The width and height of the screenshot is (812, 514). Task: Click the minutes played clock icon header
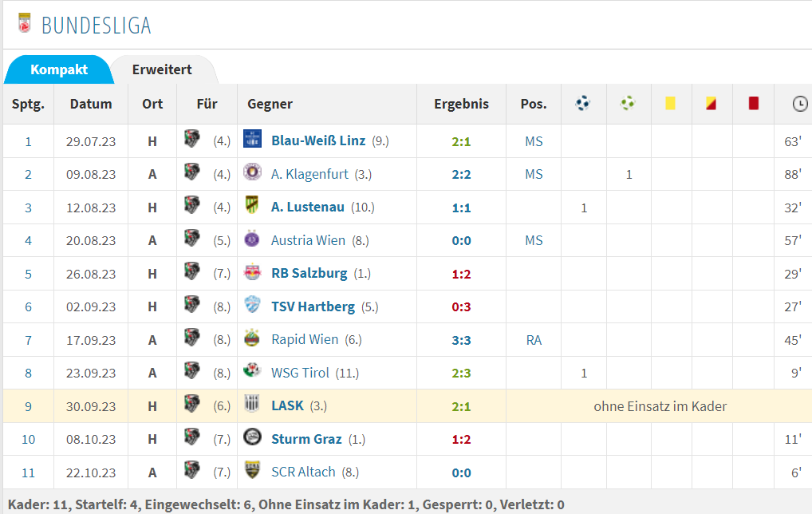(x=799, y=104)
